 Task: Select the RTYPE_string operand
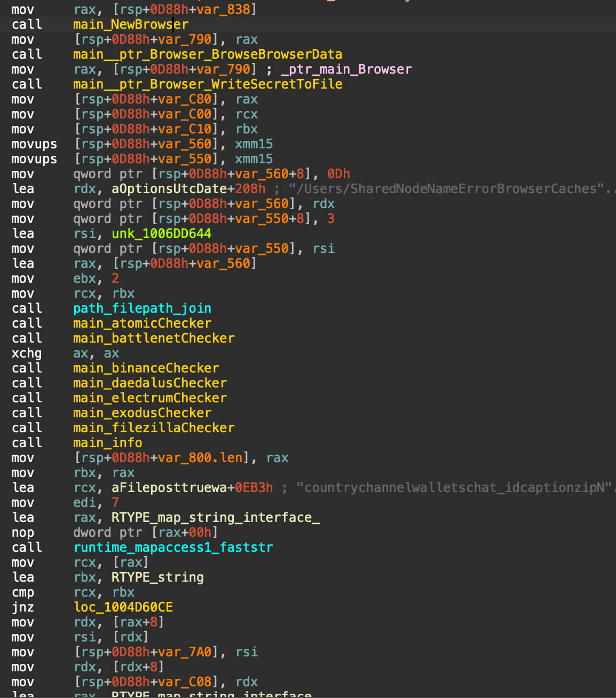pyautogui.click(x=157, y=577)
